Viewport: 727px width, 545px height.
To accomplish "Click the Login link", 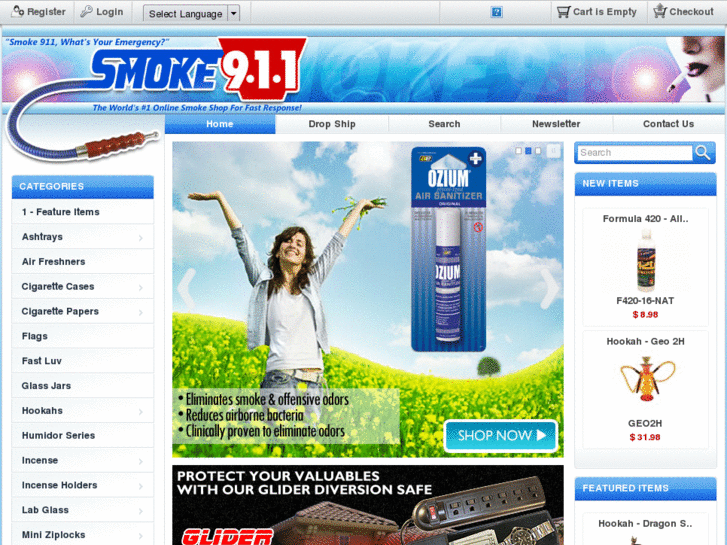I will coord(109,12).
